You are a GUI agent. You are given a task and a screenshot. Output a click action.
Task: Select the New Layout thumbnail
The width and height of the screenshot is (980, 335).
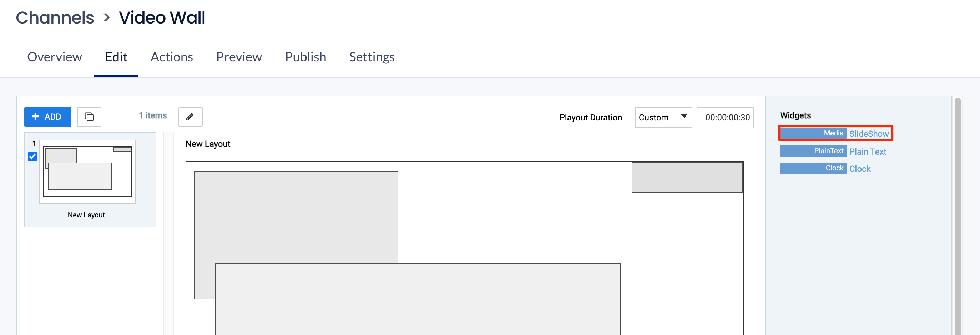coord(87,172)
